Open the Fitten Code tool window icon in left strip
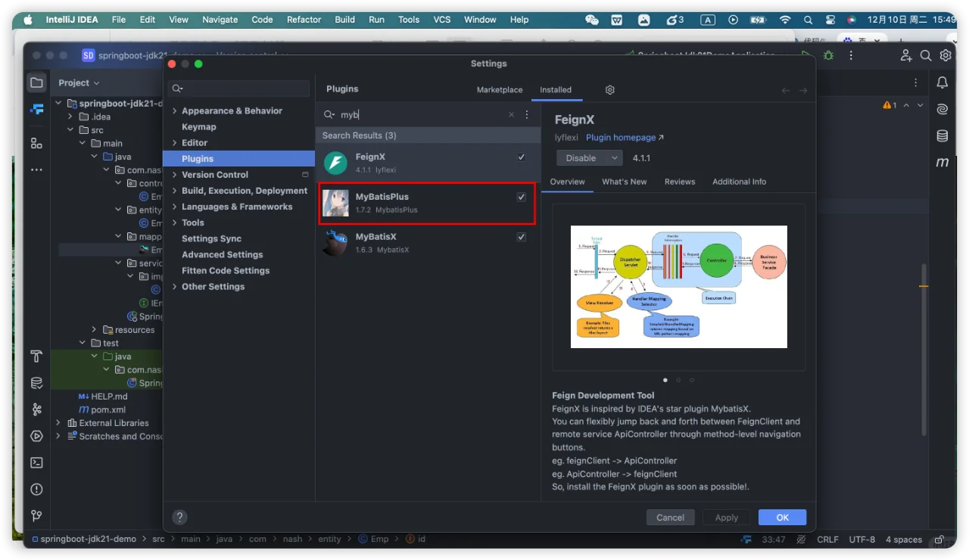This screenshot has width=969, height=560. pos(36,109)
